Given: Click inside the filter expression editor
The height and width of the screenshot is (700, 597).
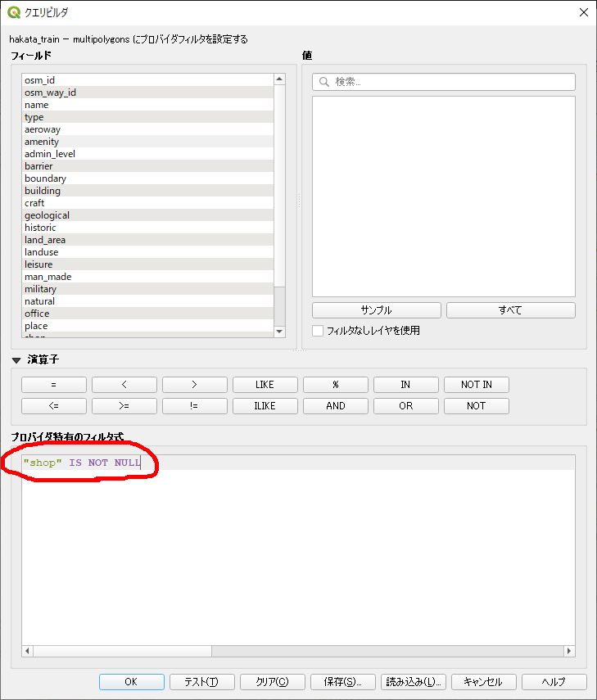Looking at the screenshot, I should click(x=295, y=557).
